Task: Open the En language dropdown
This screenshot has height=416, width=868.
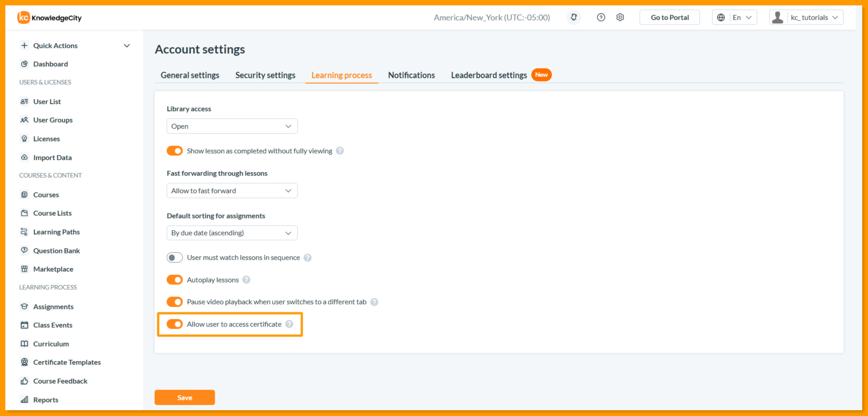Action: 734,17
